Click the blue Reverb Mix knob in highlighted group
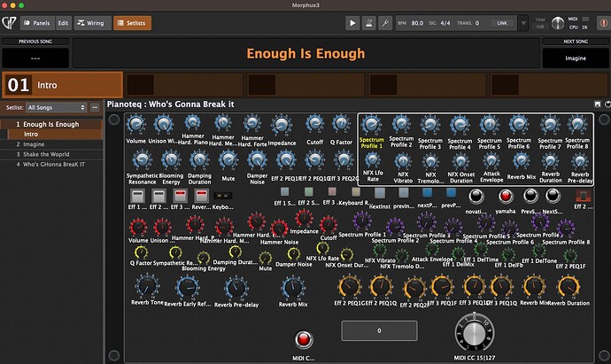Image resolution: width=611 pixels, height=364 pixels. 521,160
